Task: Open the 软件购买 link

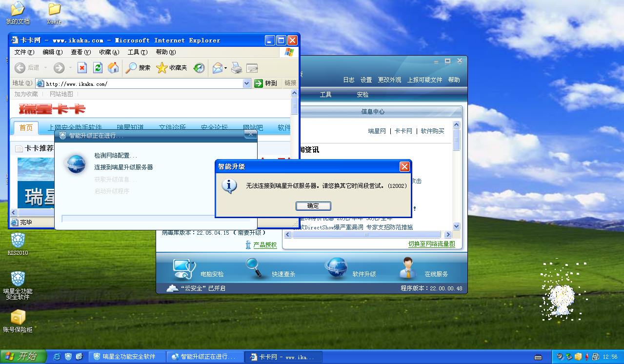Action: tap(433, 131)
